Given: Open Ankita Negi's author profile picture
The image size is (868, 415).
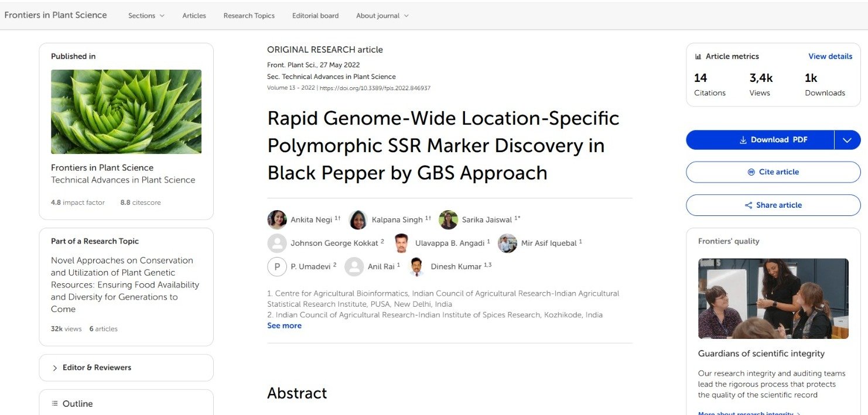Looking at the screenshot, I should [277, 219].
